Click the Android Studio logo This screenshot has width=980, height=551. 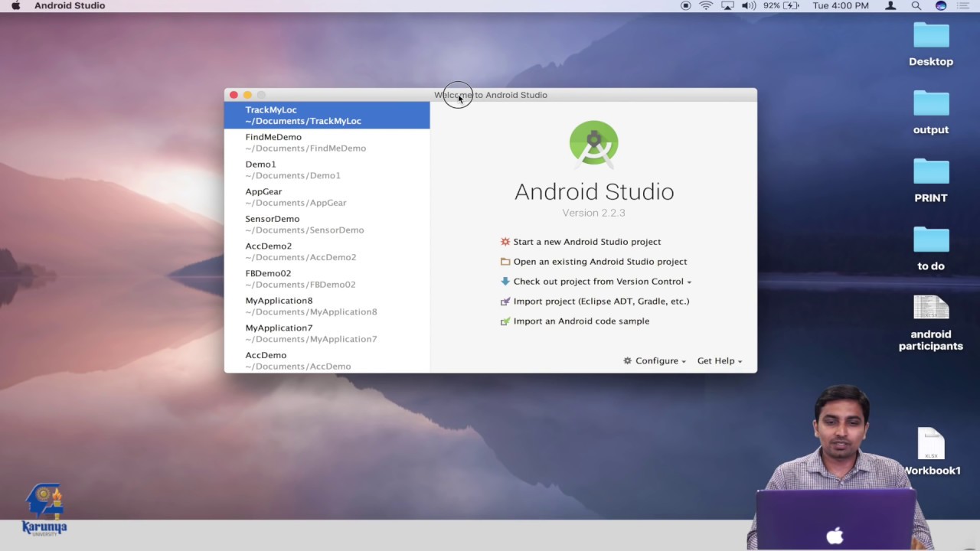(x=593, y=143)
